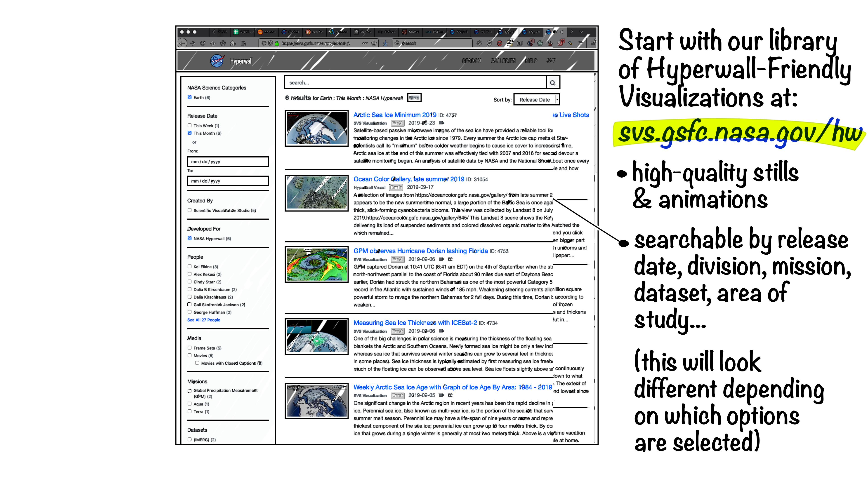Open the extensions puzzle-piece icon

[x=233, y=43]
